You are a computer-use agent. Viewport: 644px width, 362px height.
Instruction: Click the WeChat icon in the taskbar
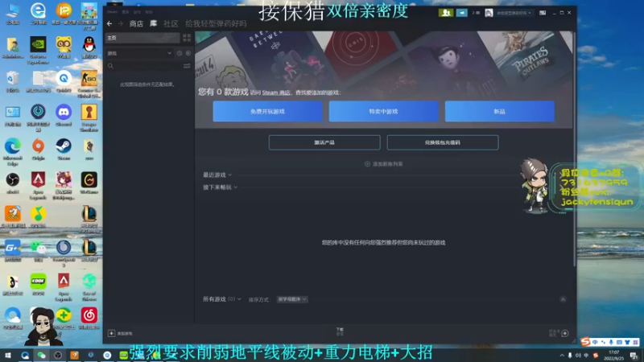pos(42,355)
